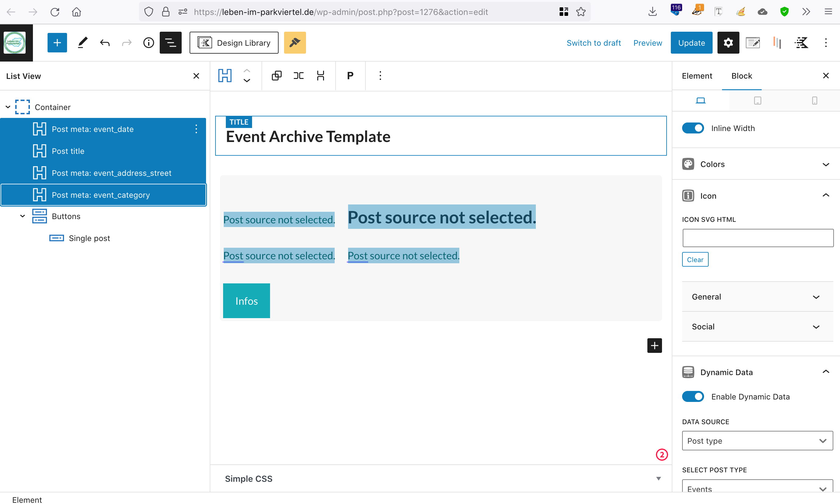Disable the Enable Dynamic Data toggle

(693, 397)
